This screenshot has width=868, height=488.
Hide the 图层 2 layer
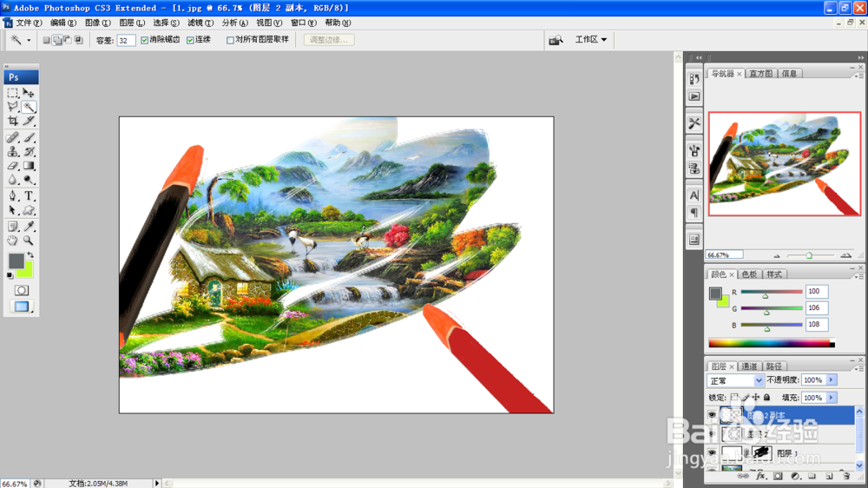pyautogui.click(x=712, y=433)
